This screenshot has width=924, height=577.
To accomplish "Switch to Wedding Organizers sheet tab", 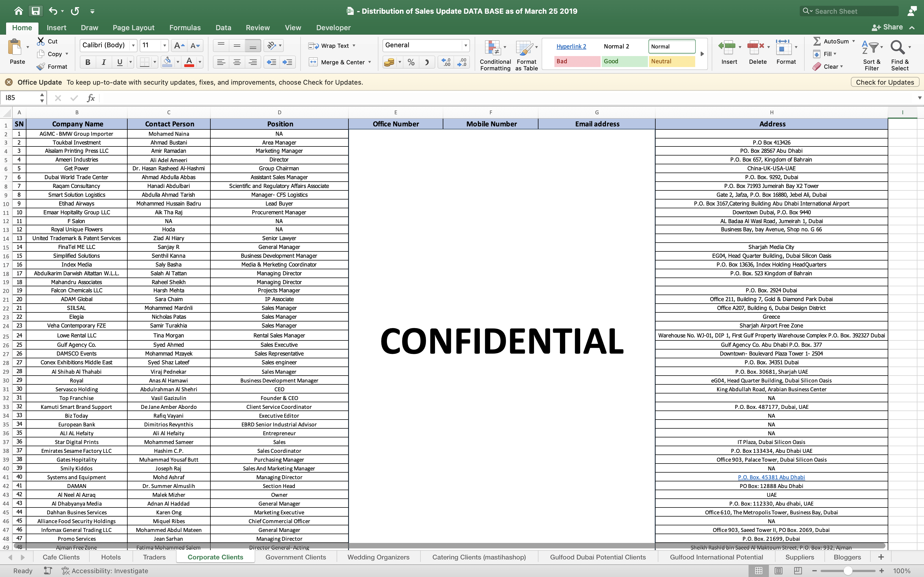I will [x=378, y=557].
